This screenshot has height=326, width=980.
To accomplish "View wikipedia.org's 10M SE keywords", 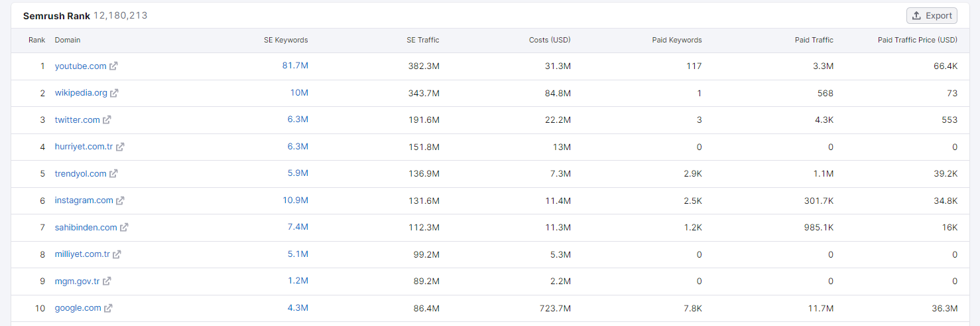I will (x=299, y=93).
